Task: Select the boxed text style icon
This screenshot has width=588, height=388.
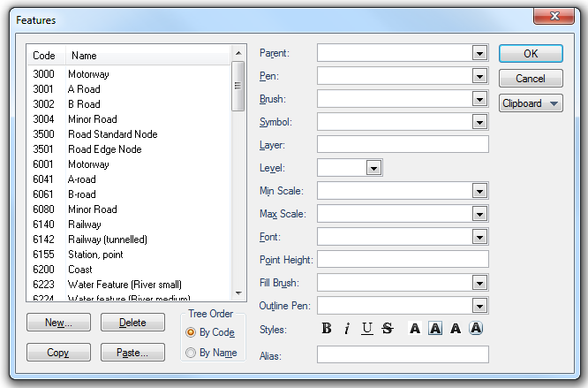Action: pos(435,329)
